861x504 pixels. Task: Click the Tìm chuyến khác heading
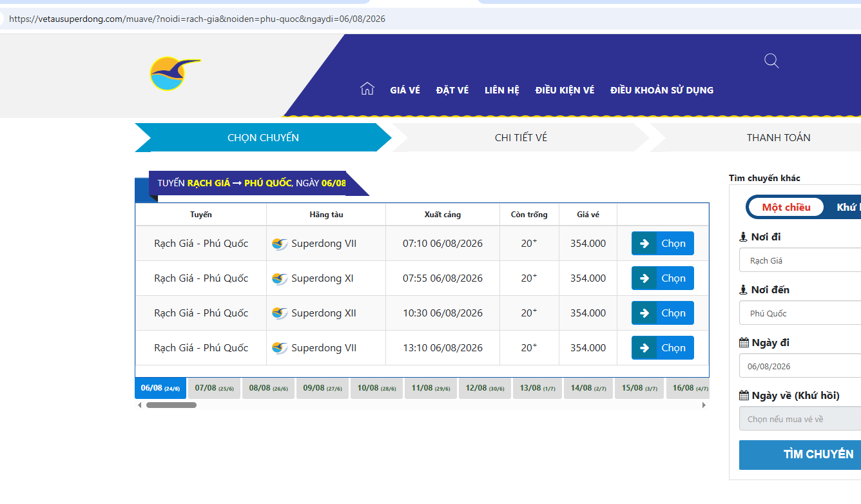pos(764,178)
